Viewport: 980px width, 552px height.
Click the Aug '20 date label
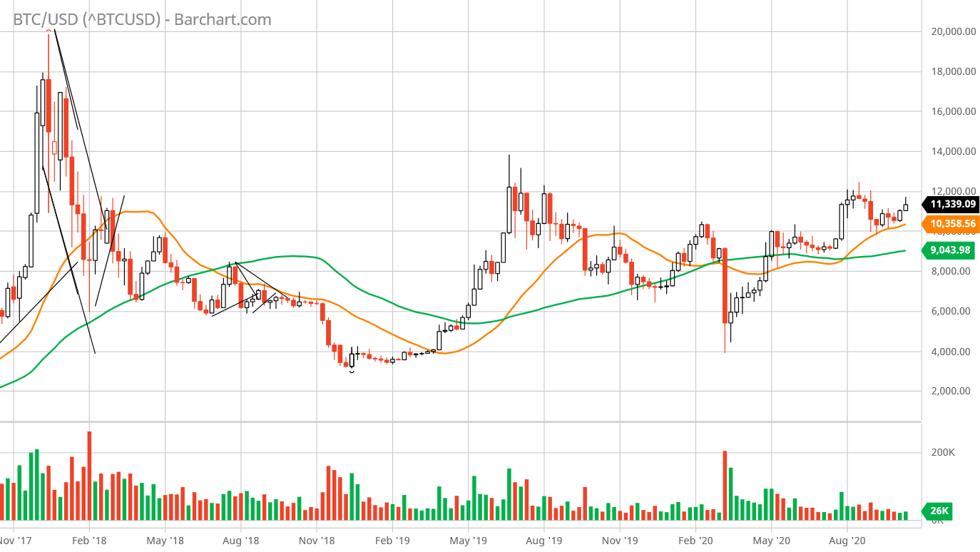[847, 541]
